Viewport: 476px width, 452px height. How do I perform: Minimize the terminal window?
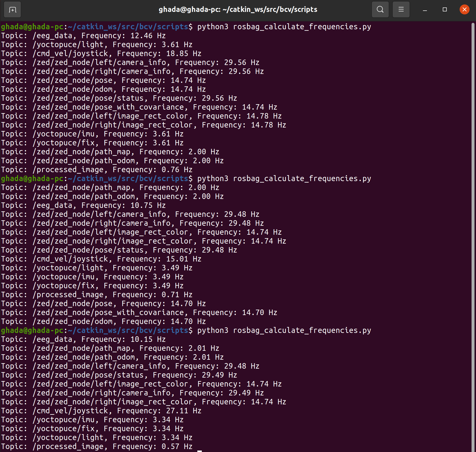pyautogui.click(x=425, y=9)
